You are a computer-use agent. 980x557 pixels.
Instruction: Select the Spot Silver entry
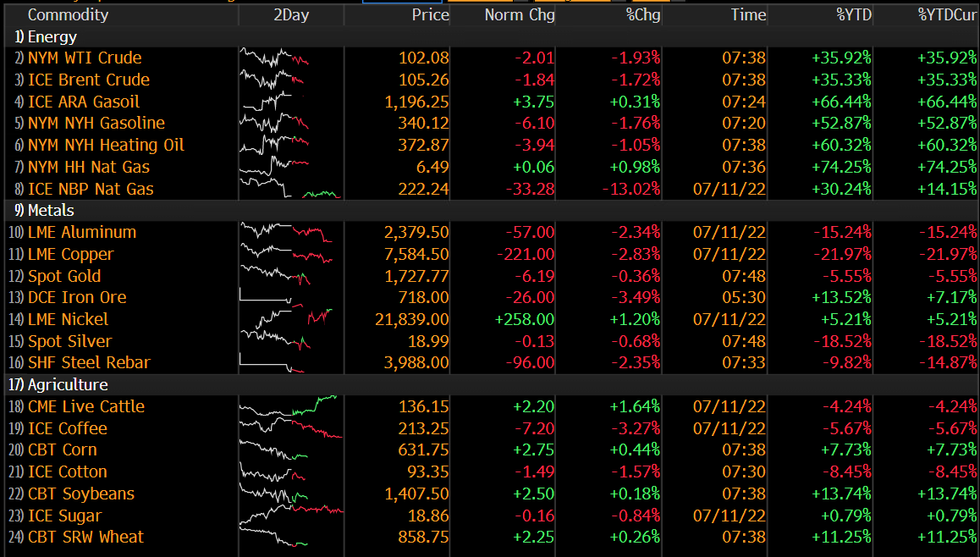(70, 341)
